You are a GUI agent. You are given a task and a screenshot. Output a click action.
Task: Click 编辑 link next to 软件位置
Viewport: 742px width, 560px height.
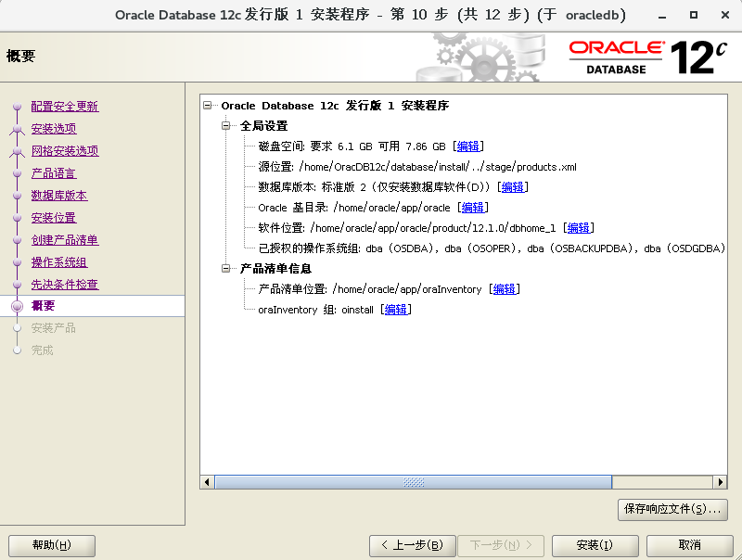[x=578, y=227]
